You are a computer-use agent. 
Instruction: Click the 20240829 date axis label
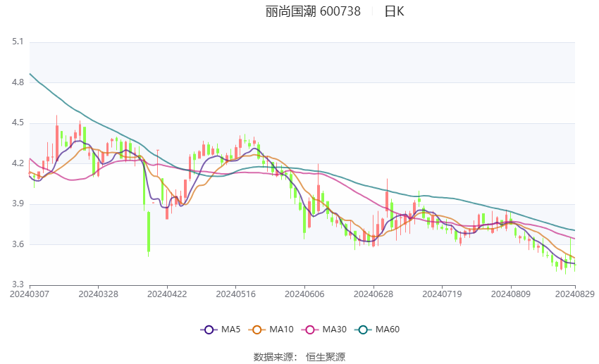pyautogui.click(x=575, y=294)
